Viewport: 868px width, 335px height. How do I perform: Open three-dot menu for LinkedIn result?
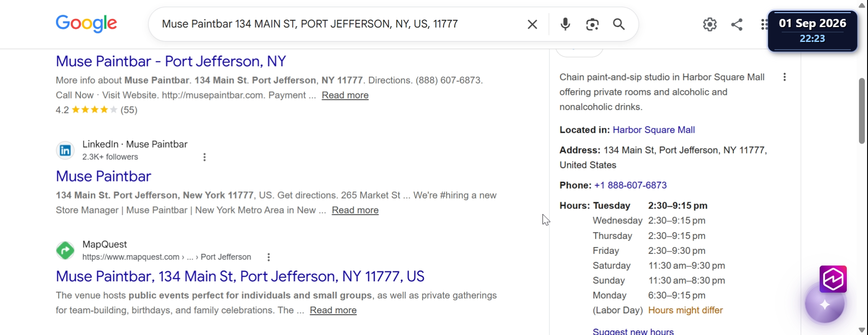204,157
